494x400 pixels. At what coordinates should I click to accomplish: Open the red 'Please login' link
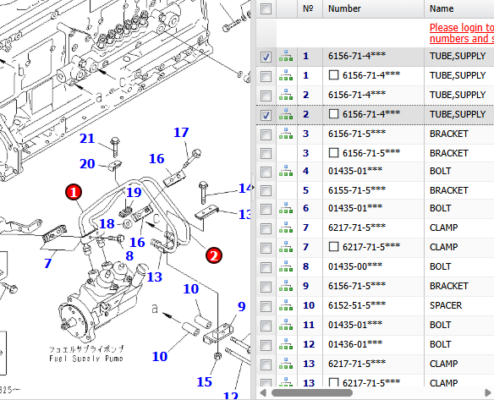tap(462, 33)
